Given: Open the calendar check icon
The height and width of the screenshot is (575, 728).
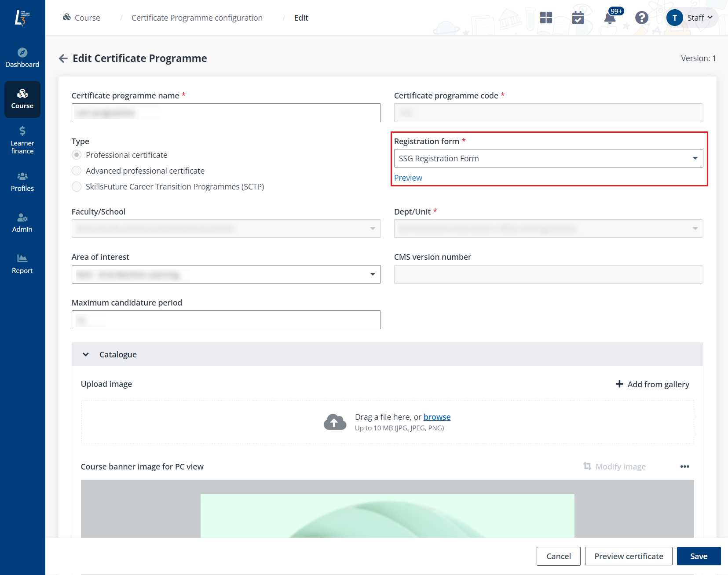Looking at the screenshot, I should [578, 18].
